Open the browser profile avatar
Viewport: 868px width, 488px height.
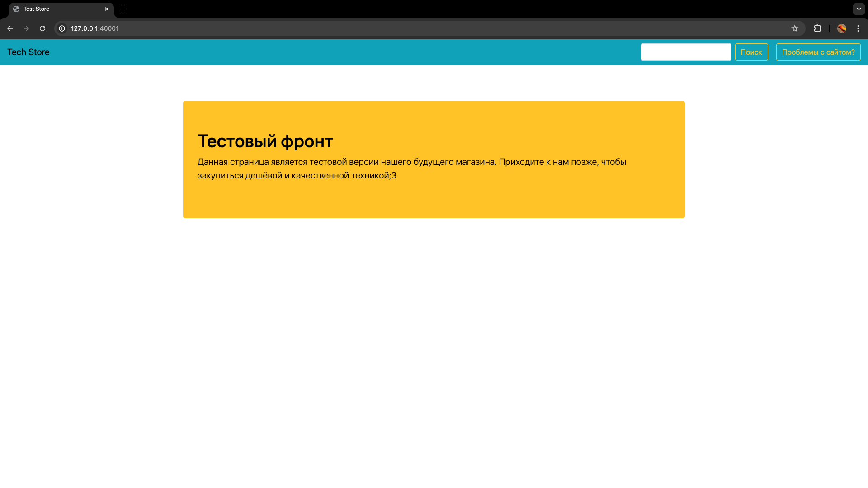click(842, 28)
